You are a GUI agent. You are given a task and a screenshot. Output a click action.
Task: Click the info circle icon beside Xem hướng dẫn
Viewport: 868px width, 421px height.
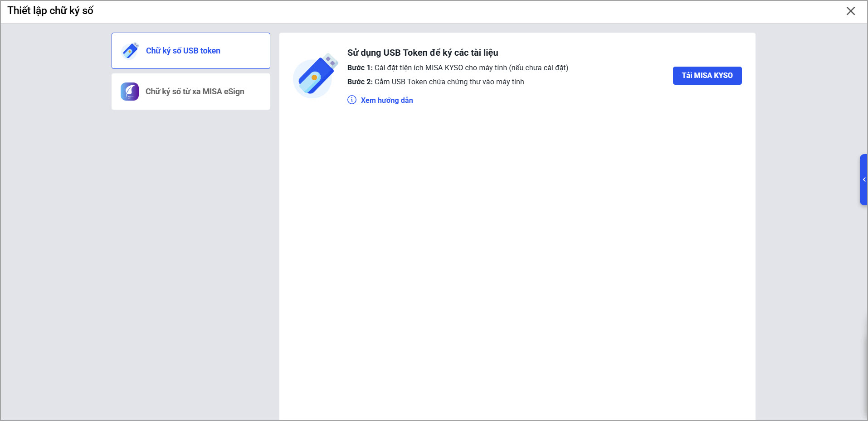[x=352, y=100]
